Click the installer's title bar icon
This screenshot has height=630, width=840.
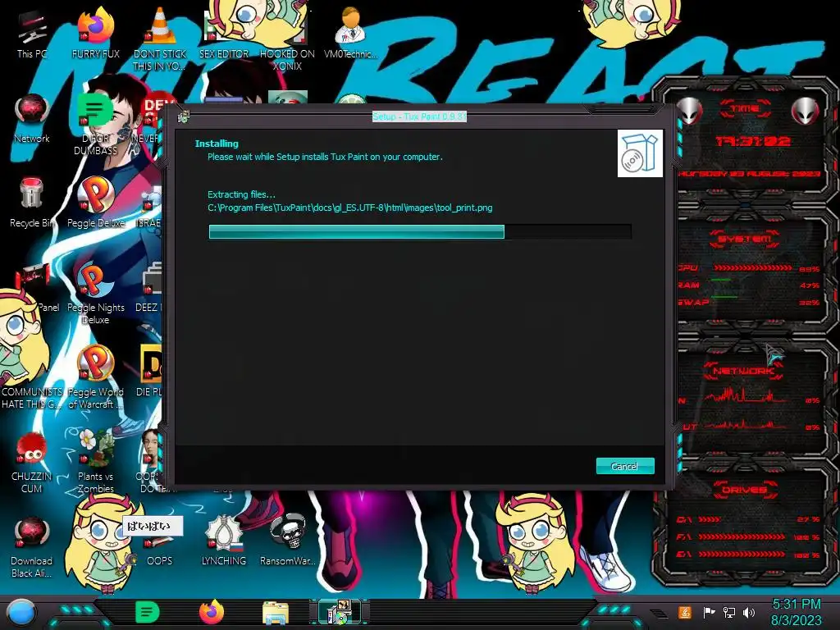(183, 116)
